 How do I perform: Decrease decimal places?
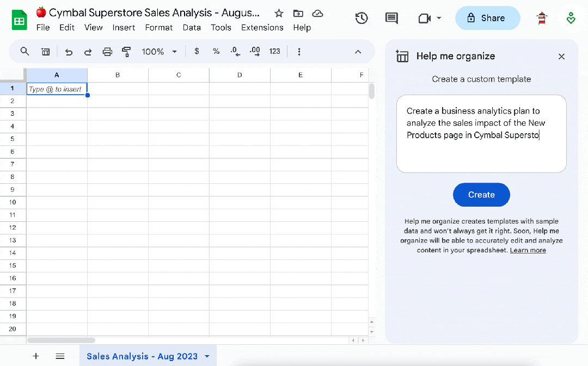235,52
